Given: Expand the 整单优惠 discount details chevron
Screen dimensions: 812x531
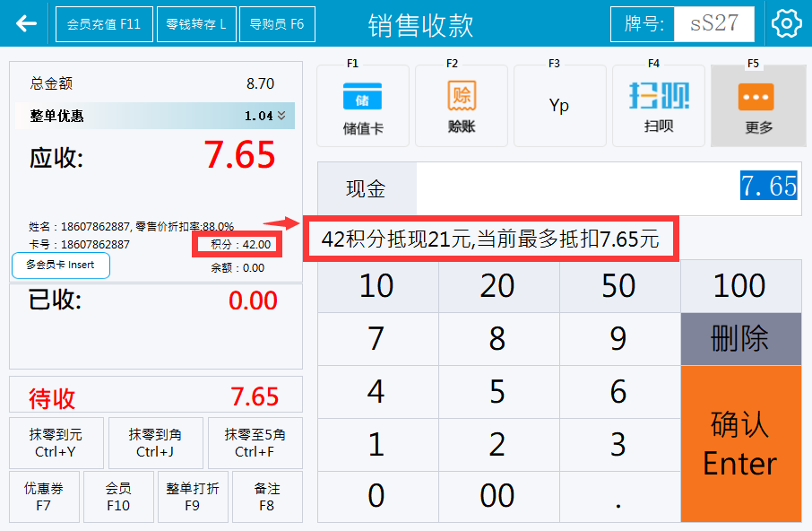Looking at the screenshot, I should 281,116.
